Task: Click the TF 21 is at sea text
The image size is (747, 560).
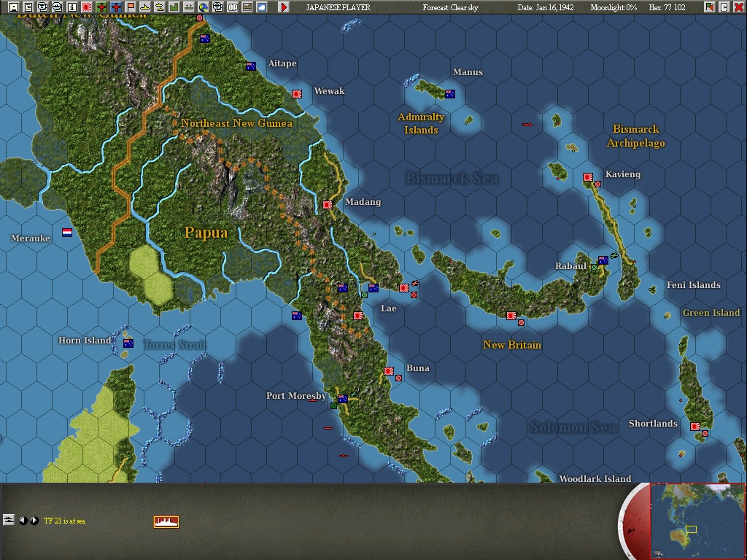Action: (65, 521)
